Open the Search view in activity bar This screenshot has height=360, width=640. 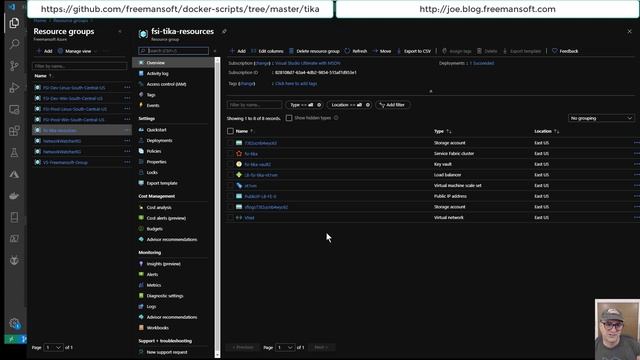coord(14,44)
